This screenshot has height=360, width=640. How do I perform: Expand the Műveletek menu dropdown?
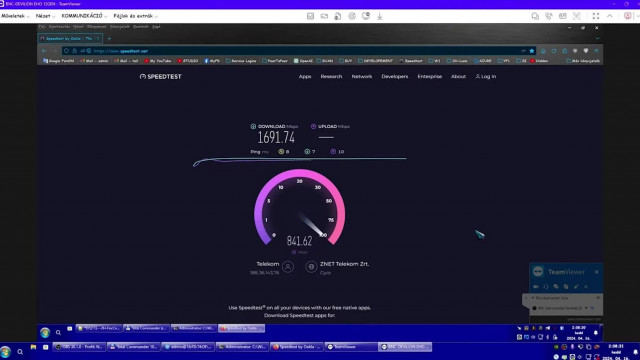(x=15, y=16)
